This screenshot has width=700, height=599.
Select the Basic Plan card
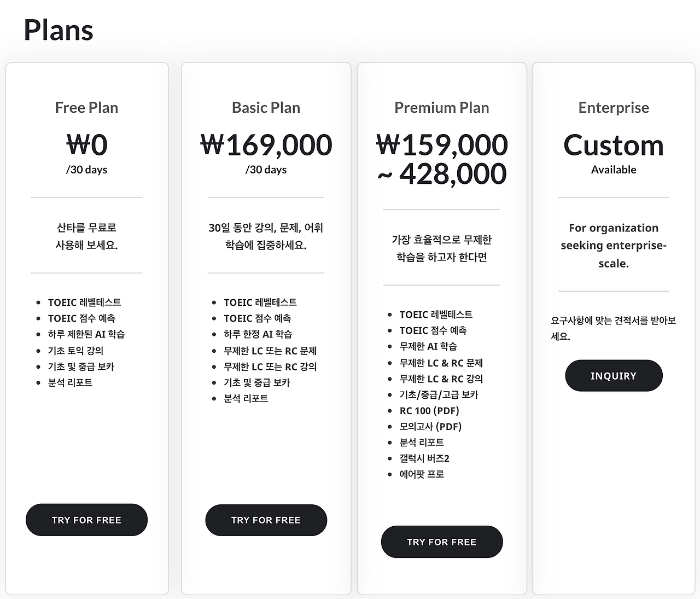(x=266, y=328)
